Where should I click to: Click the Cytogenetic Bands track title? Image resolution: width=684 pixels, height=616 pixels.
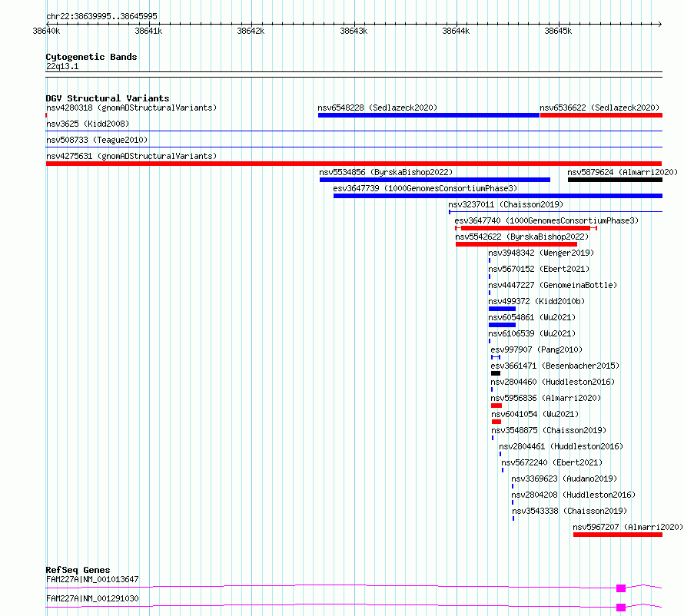[x=91, y=57]
